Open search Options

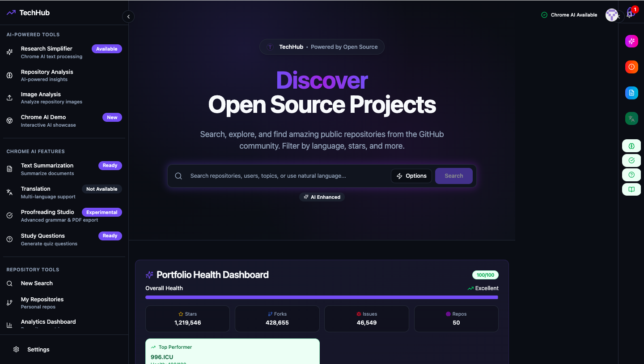(x=411, y=176)
